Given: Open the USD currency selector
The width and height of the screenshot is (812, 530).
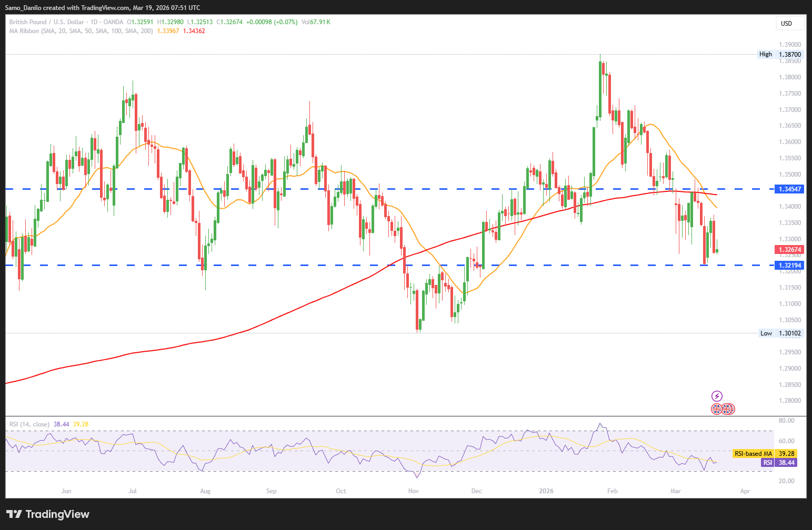Looking at the screenshot, I should click(790, 23).
